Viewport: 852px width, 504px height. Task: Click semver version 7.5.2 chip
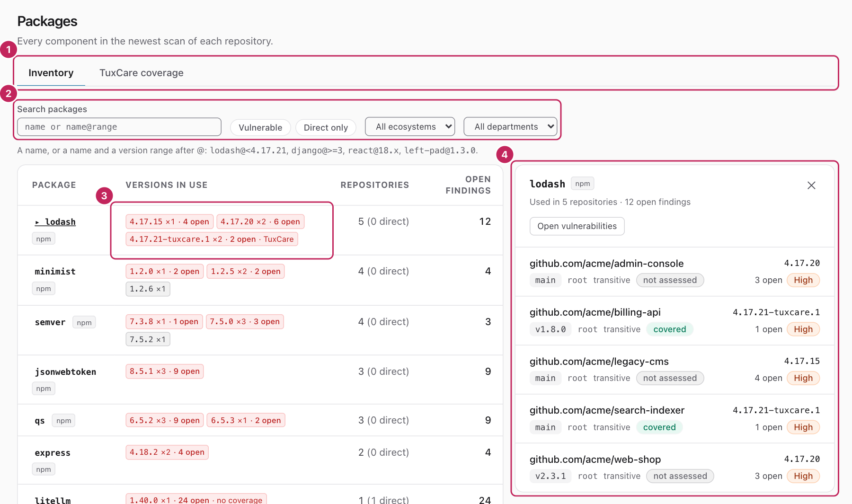(148, 339)
